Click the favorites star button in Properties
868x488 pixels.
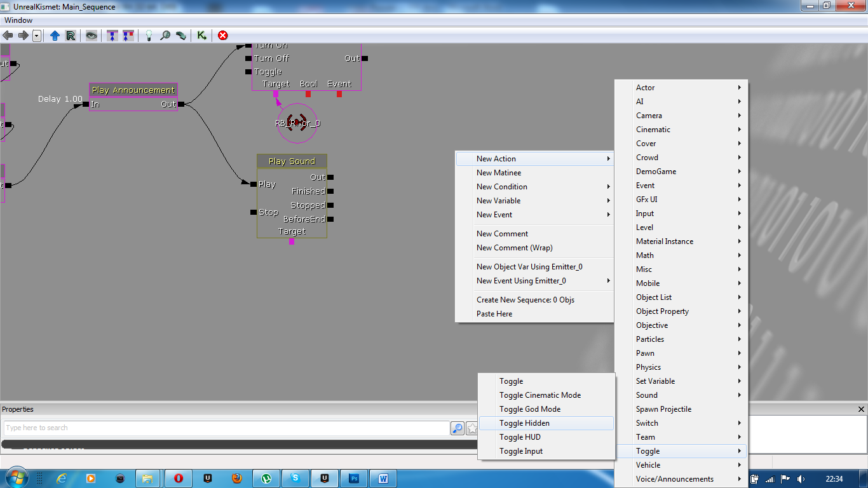pos(472,428)
